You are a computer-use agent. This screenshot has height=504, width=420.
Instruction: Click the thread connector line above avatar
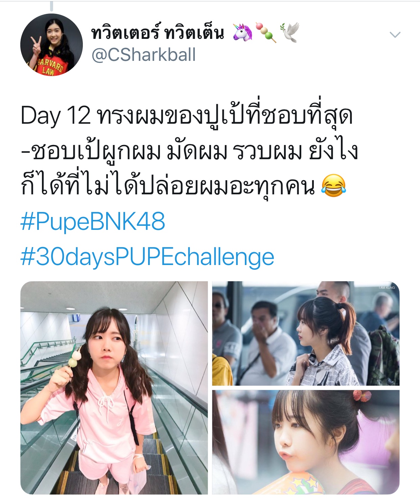(51, 6)
